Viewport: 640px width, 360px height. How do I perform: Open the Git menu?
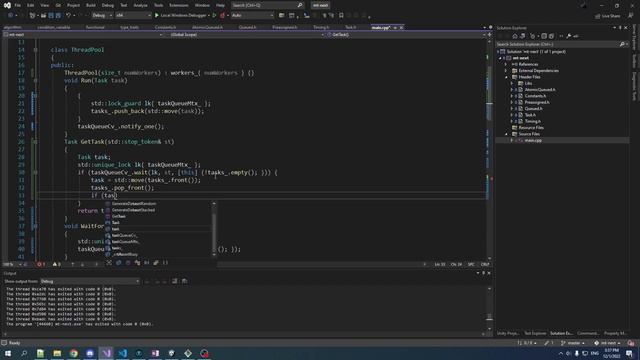(x=58, y=5)
